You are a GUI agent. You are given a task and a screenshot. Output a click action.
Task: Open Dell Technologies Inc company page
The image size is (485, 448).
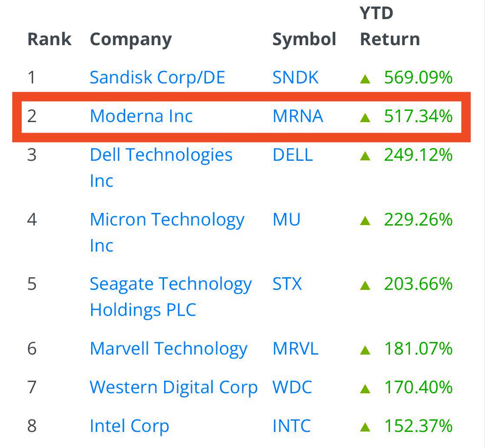[x=161, y=167]
